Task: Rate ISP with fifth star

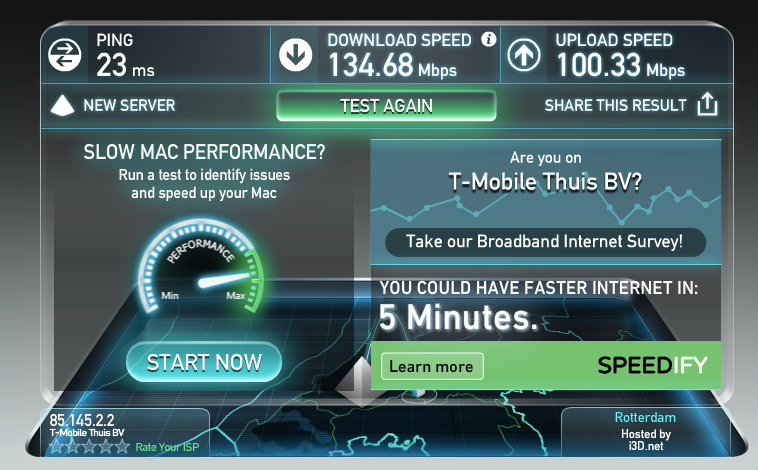Action: click(122, 446)
